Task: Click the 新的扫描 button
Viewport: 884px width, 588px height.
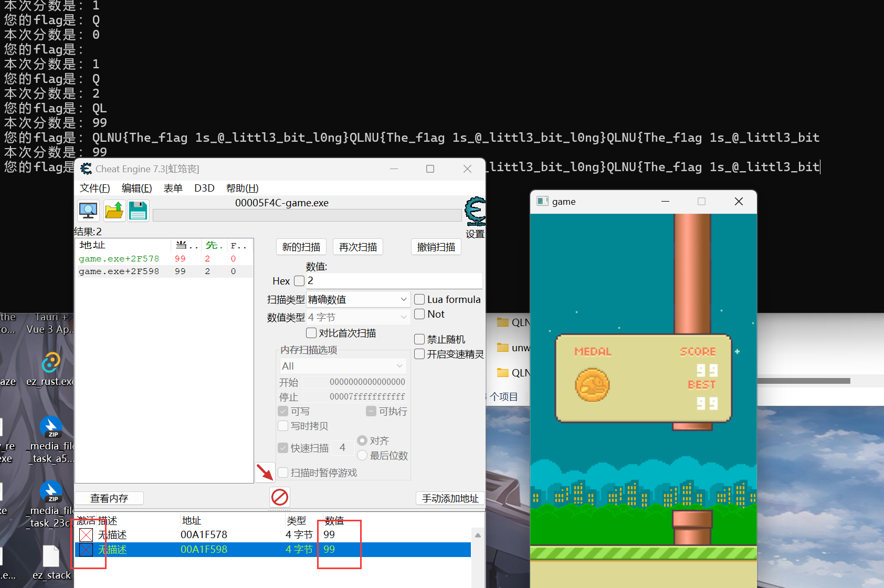Action: (x=301, y=247)
